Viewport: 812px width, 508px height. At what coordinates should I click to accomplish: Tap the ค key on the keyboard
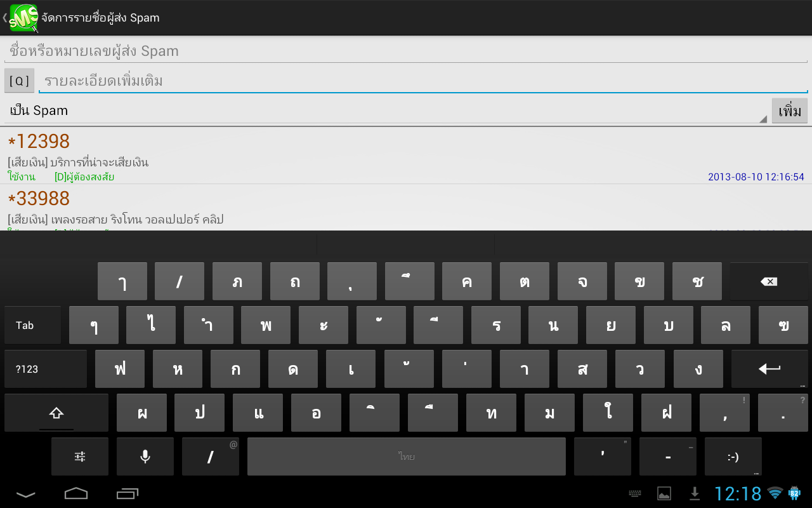tap(467, 281)
